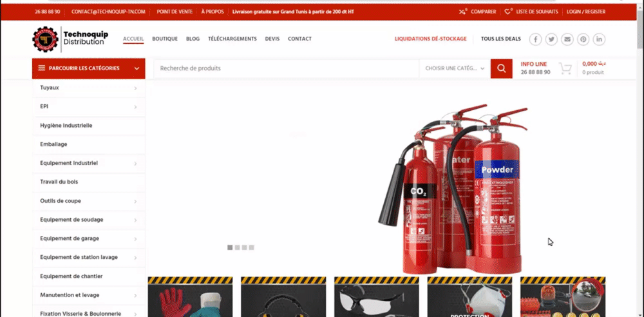Open the gloves category thumbnail

coord(190,297)
